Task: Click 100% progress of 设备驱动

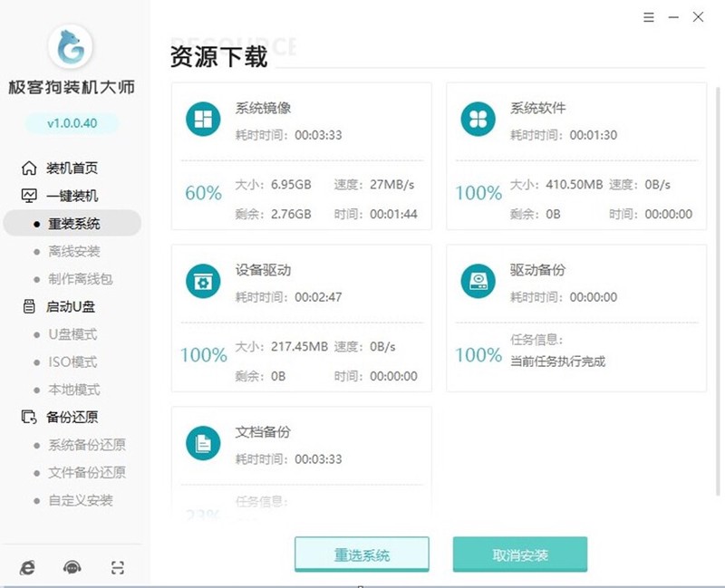Action: coord(203,355)
